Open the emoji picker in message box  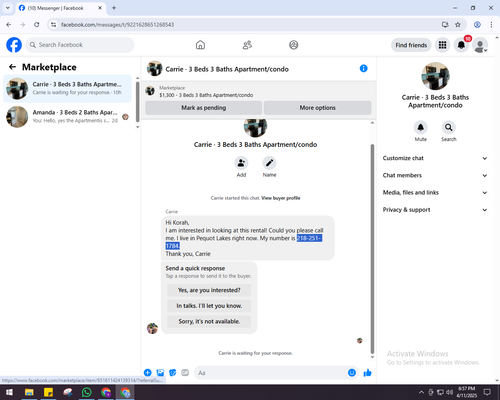click(x=352, y=373)
